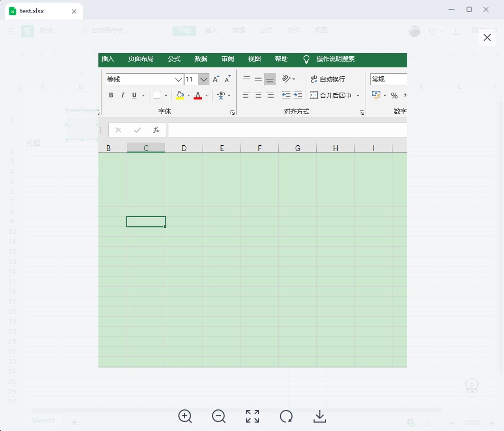Open the green ribbon's 视图 tab
Image resolution: width=504 pixels, height=431 pixels.
point(254,59)
